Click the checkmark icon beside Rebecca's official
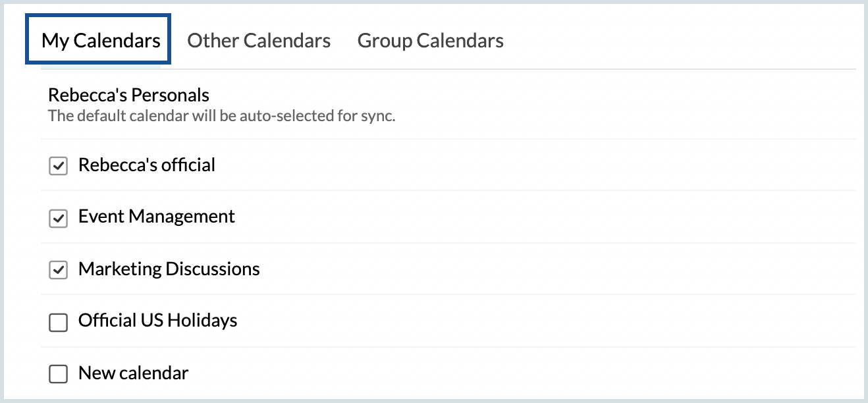 click(59, 167)
